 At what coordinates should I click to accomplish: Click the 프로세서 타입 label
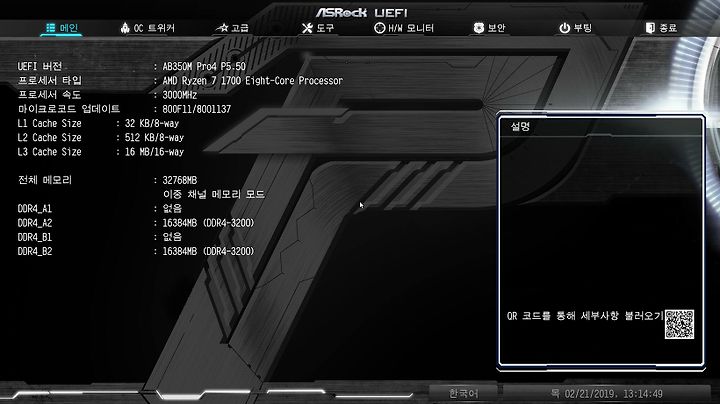[50, 80]
